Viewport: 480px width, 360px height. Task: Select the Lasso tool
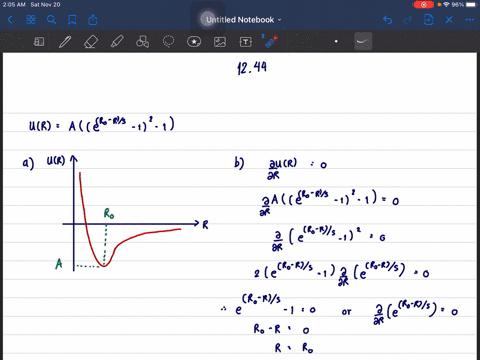[168, 42]
